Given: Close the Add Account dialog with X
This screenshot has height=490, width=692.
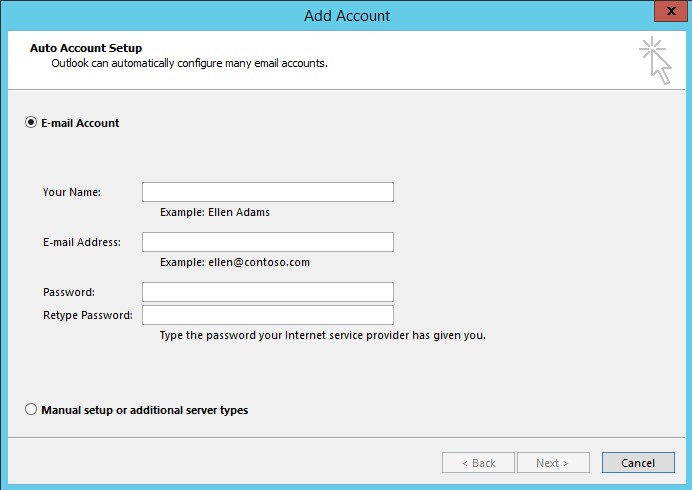Looking at the screenshot, I should coord(671,11).
